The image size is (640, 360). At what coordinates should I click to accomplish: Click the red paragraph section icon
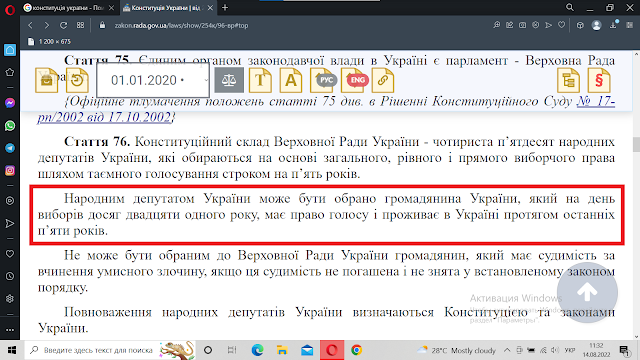599,80
